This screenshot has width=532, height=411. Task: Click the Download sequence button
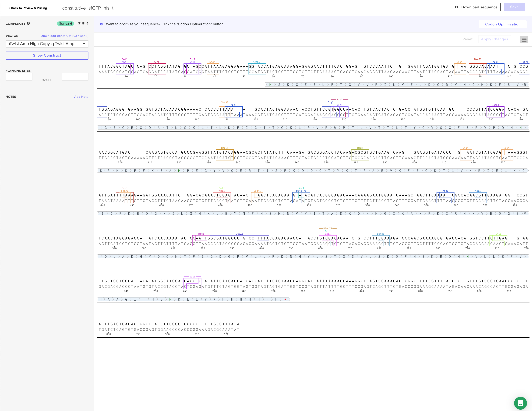click(476, 7)
